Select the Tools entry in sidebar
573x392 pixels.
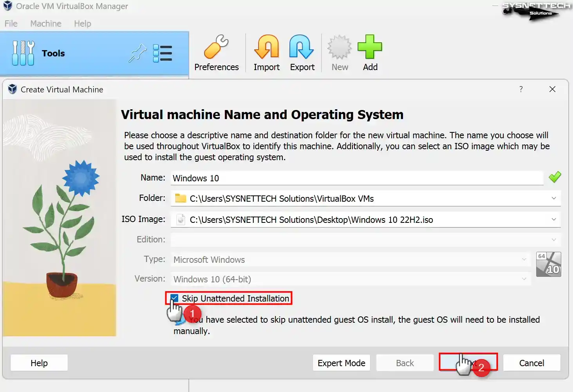tap(94, 53)
